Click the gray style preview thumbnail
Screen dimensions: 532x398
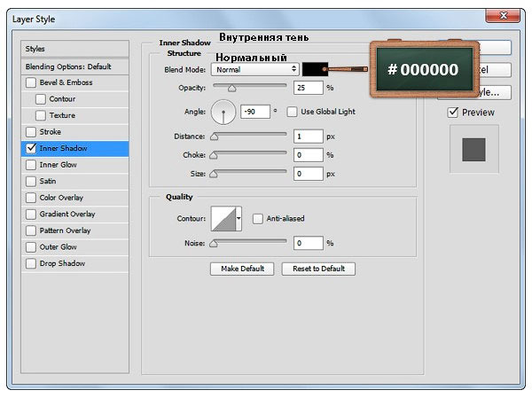tap(473, 149)
